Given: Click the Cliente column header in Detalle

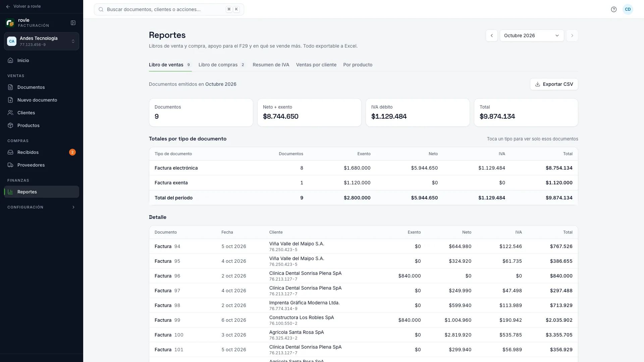Looking at the screenshot, I should [x=276, y=232].
